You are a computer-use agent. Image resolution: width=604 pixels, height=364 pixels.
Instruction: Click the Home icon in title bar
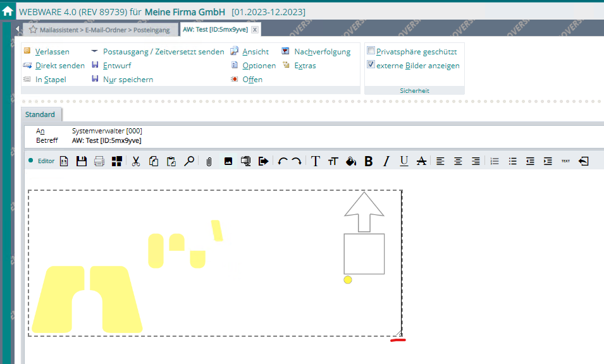tap(8, 11)
